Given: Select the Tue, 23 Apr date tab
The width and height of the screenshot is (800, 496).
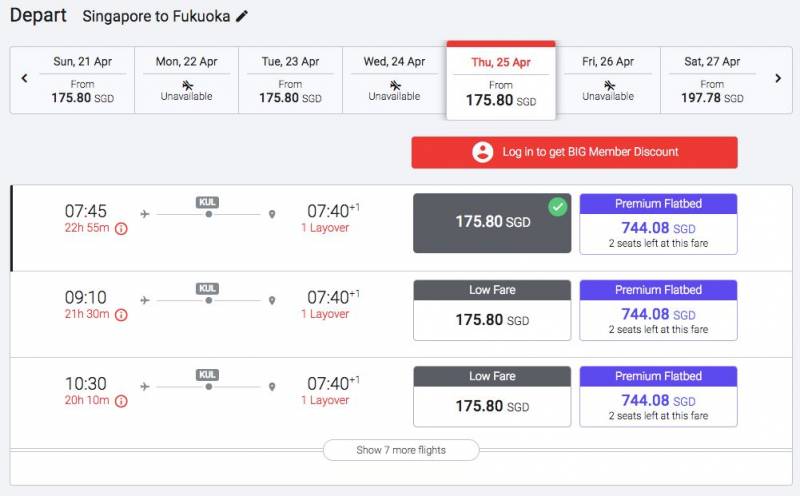Looking at the screenshot, I should click(290, 79).
